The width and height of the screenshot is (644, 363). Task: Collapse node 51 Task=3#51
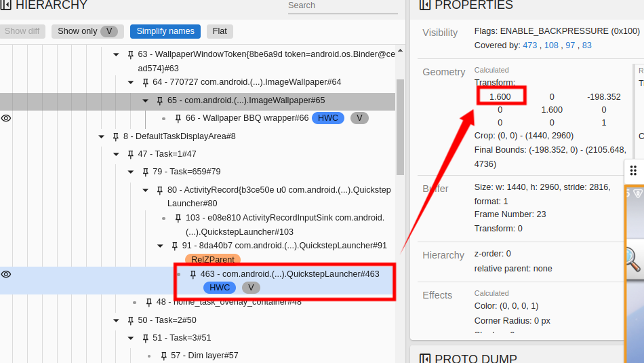pos(131,338)
